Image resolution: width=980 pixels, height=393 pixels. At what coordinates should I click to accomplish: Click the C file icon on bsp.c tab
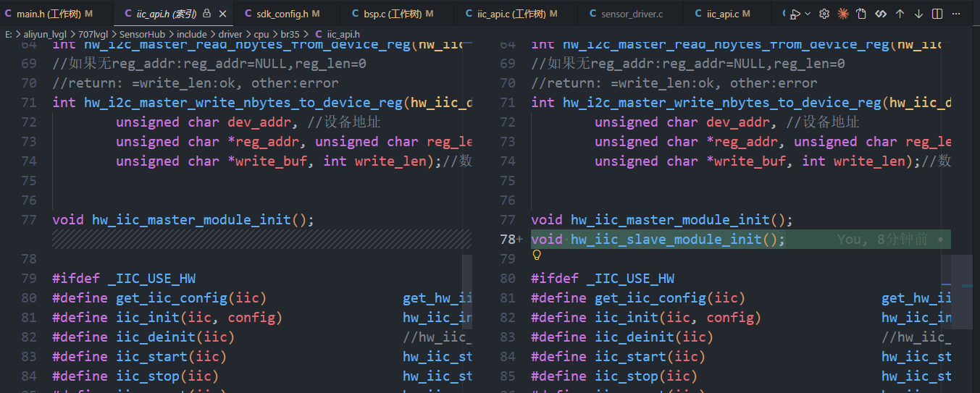356,14
